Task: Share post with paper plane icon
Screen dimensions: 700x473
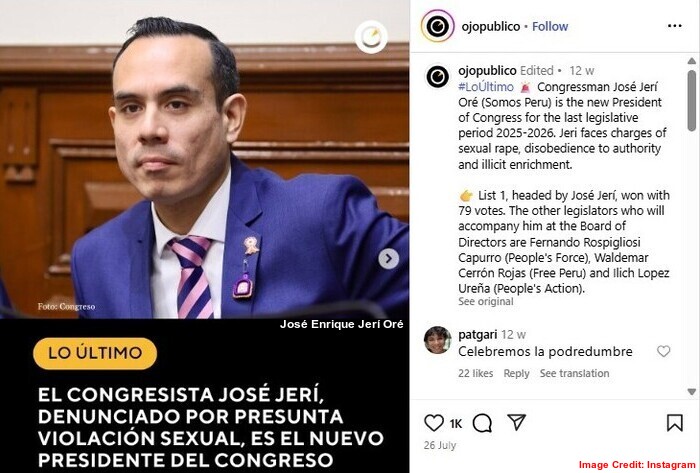Action: (x=517, y=422)
